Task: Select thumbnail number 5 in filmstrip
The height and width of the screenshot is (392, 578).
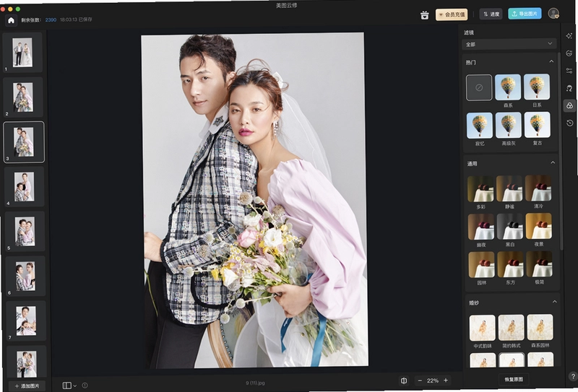Action: [x=25, y=232]
